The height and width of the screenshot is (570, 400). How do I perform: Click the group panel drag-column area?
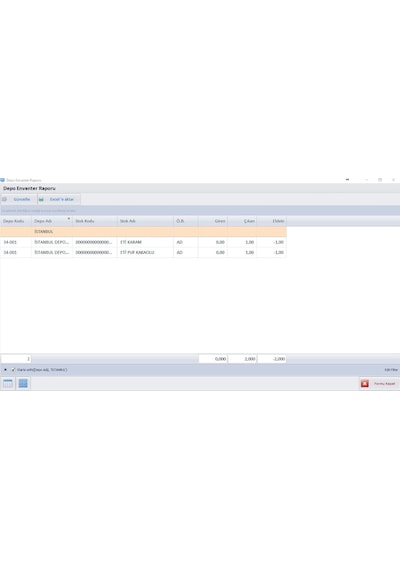[x=200, y=210]
